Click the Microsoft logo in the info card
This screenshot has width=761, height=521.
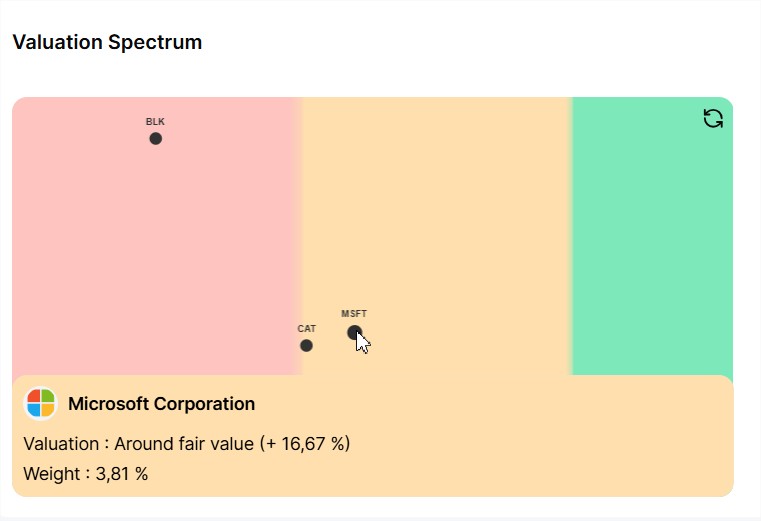pos(41,403)
